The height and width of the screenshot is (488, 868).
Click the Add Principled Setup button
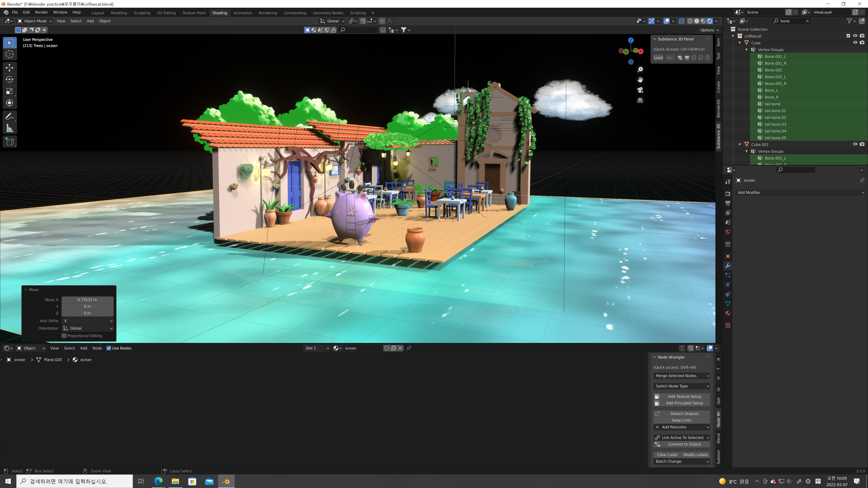point(684,403)
